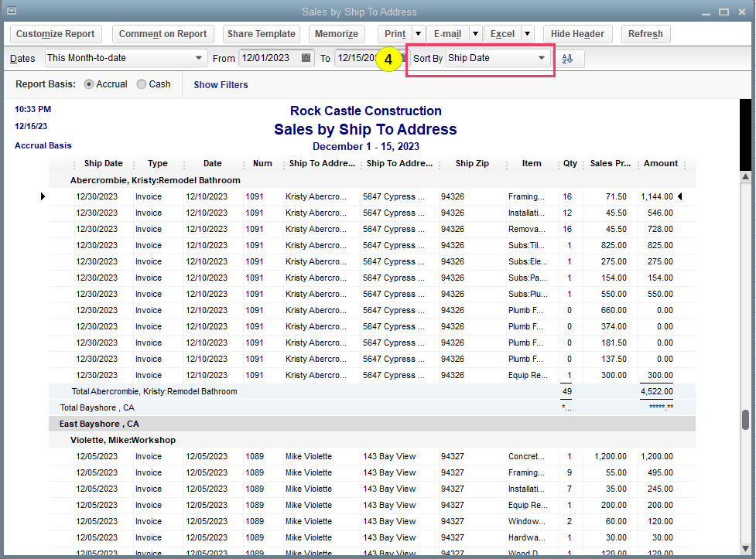
Task: Click the left row pointer arrow beside first invoice
Action: click(43, 197)
